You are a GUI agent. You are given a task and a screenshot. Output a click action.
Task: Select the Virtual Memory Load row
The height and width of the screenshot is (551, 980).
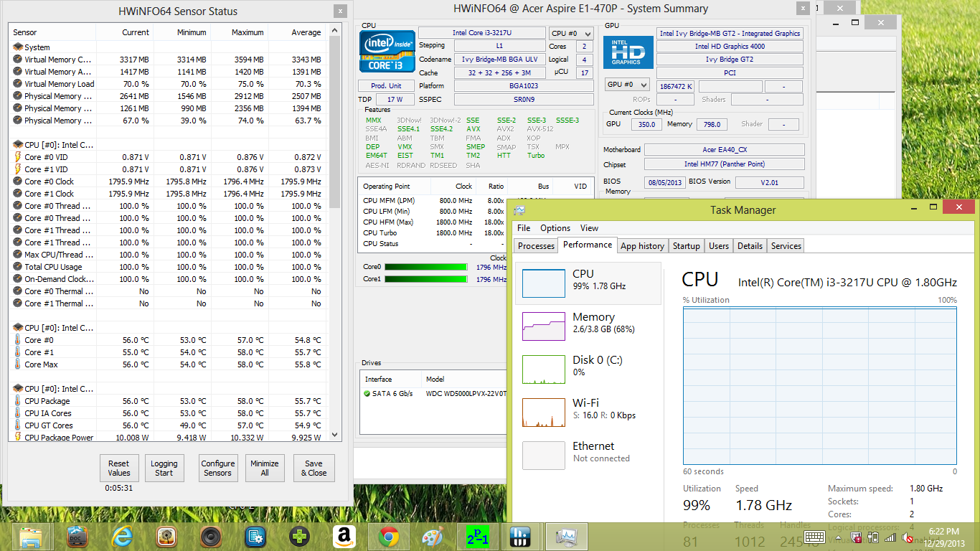(x=169, y=84)
